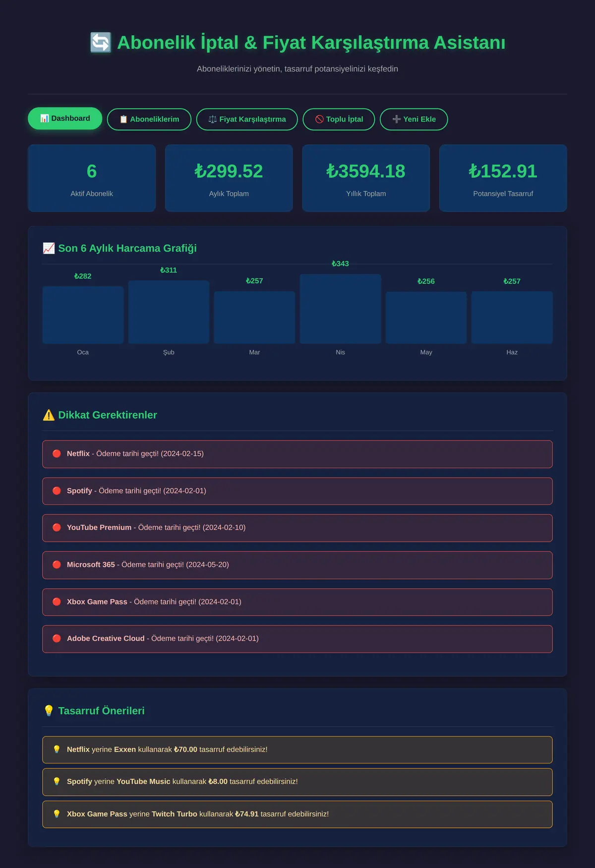Click the refresh arrows icon in the title

(101, 43)
